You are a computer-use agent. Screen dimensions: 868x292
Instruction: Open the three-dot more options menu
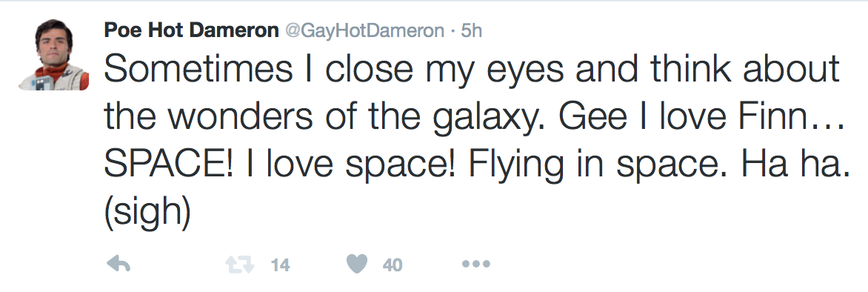(476, 265)
